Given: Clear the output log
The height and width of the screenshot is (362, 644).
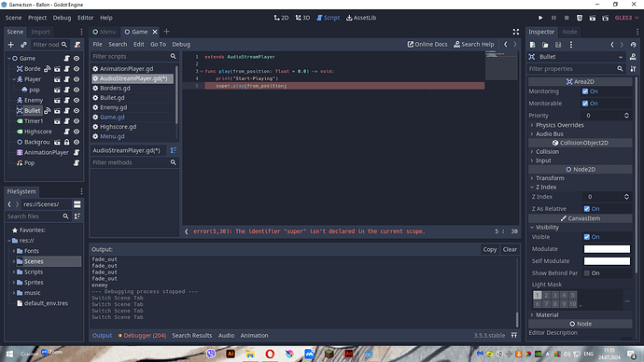Looking at the screenshot, I should (x=510, y=249).
